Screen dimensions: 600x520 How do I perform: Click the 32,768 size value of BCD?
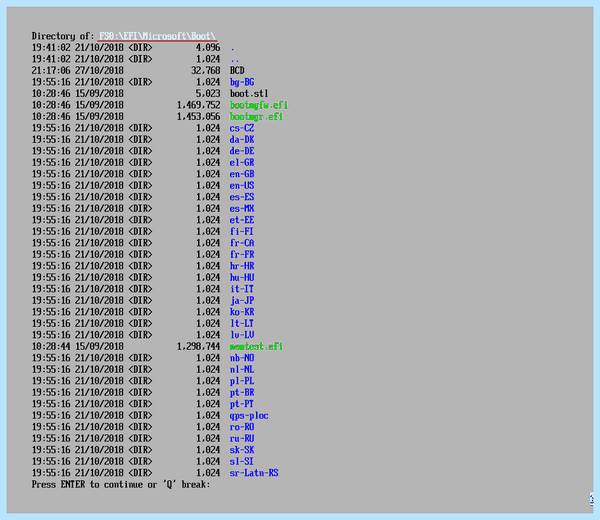point(205,70)
